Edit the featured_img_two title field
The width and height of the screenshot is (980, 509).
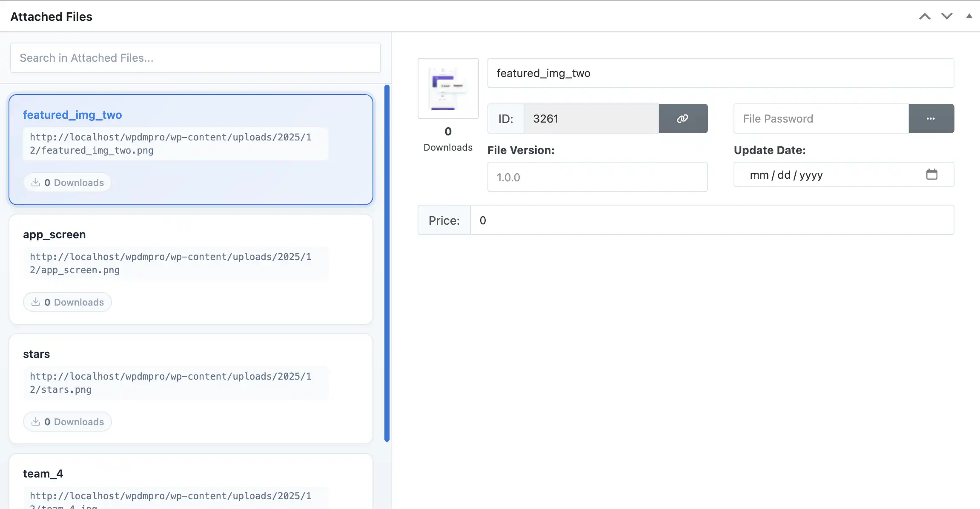(x=720, y=73)
